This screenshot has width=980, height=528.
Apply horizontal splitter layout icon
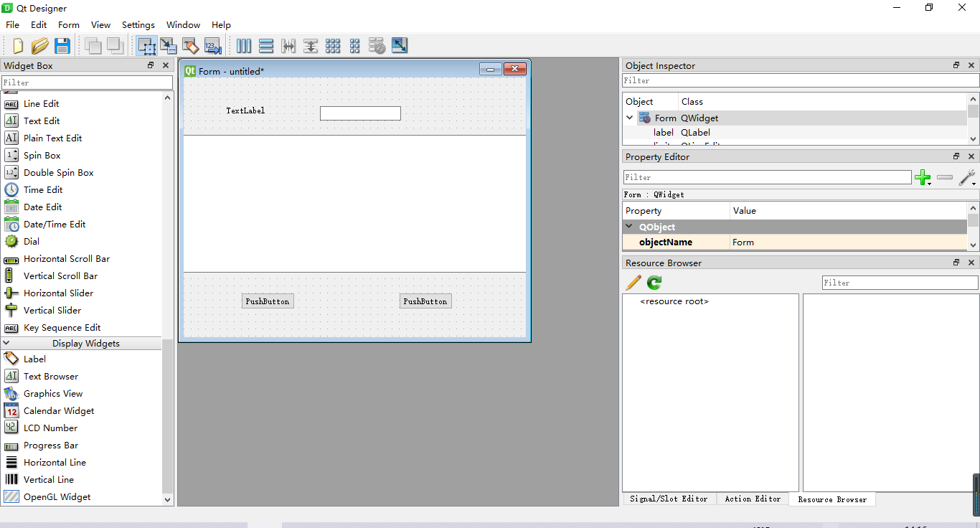(288, 46)
